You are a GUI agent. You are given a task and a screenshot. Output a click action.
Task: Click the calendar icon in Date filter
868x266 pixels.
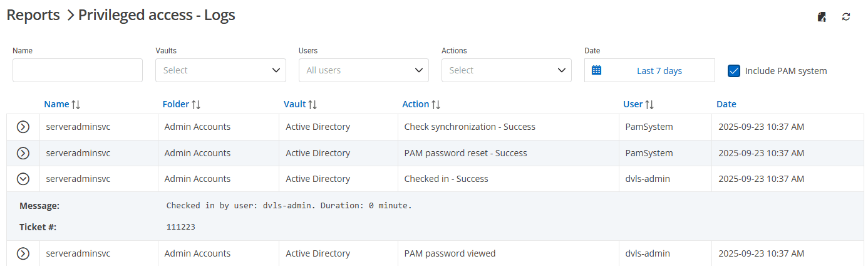596,70
